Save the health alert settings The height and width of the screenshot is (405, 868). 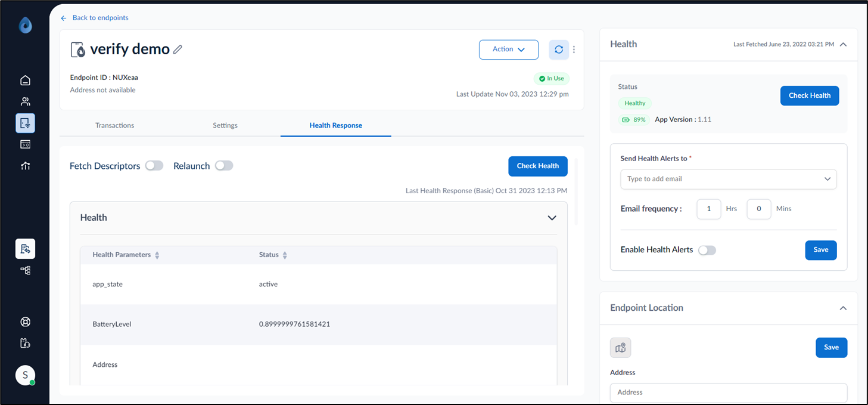pos(821,250)
